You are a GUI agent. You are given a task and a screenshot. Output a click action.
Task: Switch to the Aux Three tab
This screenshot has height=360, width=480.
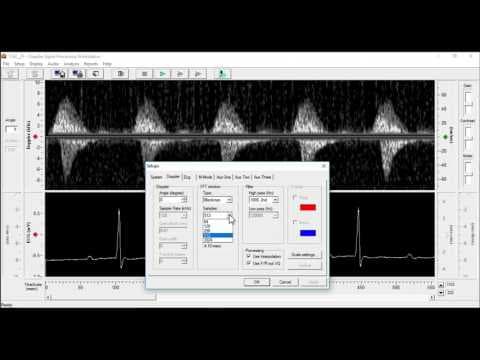[262, 177]
